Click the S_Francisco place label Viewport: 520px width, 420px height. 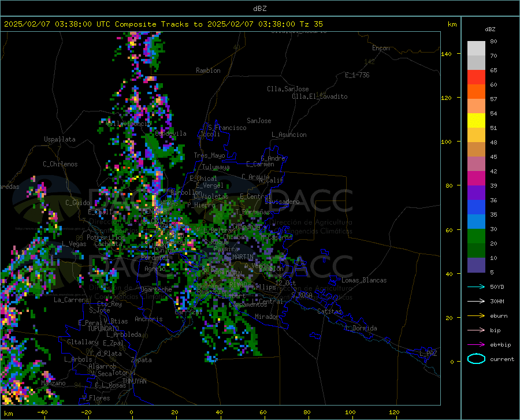[x=227, y=128]
